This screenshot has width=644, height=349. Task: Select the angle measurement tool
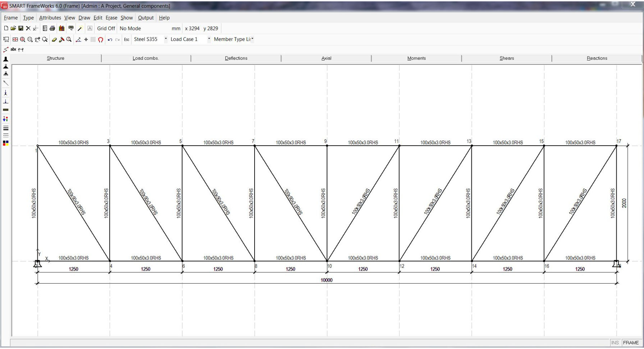click(x=78, y=40)
